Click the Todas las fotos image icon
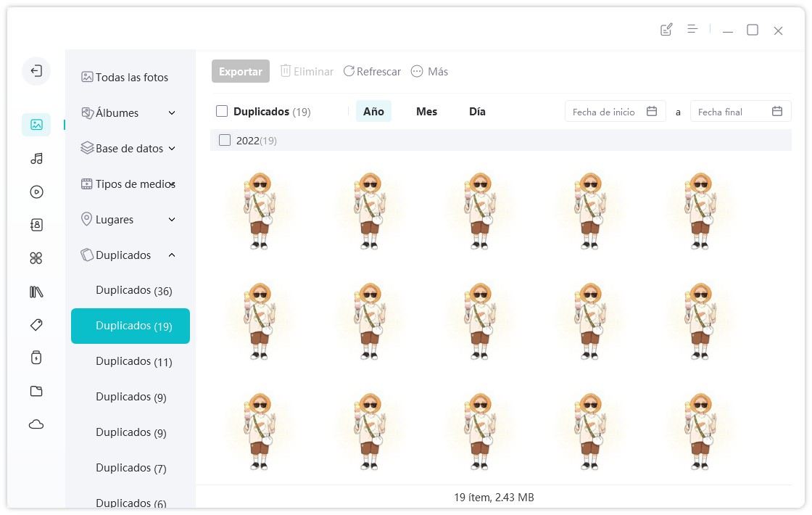The image size is (812, 515). [x=87, y=77]
